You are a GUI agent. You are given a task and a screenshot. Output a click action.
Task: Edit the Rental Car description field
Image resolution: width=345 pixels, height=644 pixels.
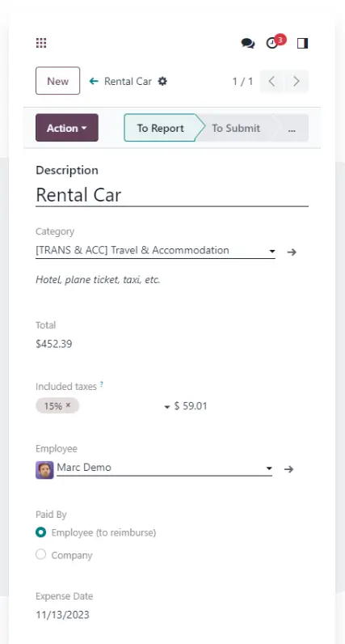(x=172, y=195)
